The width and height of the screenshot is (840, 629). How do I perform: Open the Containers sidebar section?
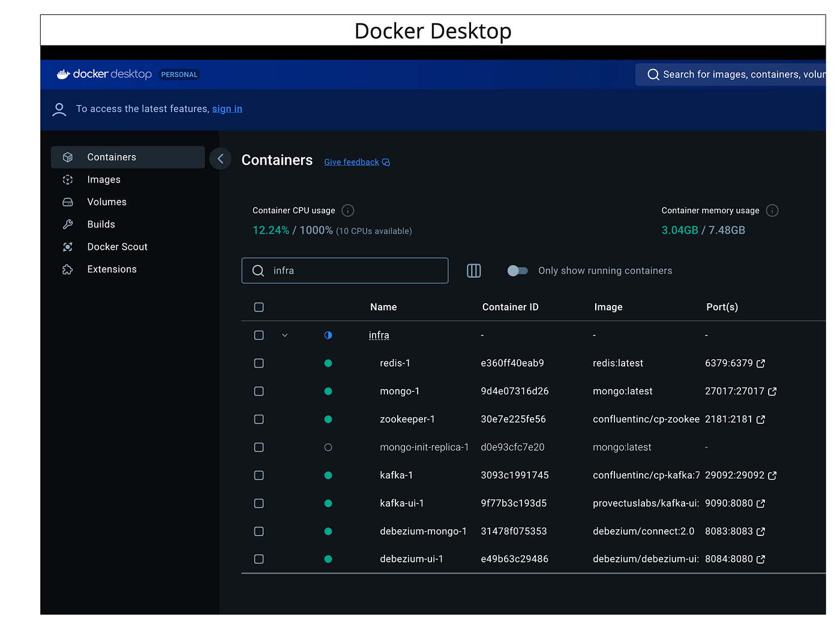[128, 157]
